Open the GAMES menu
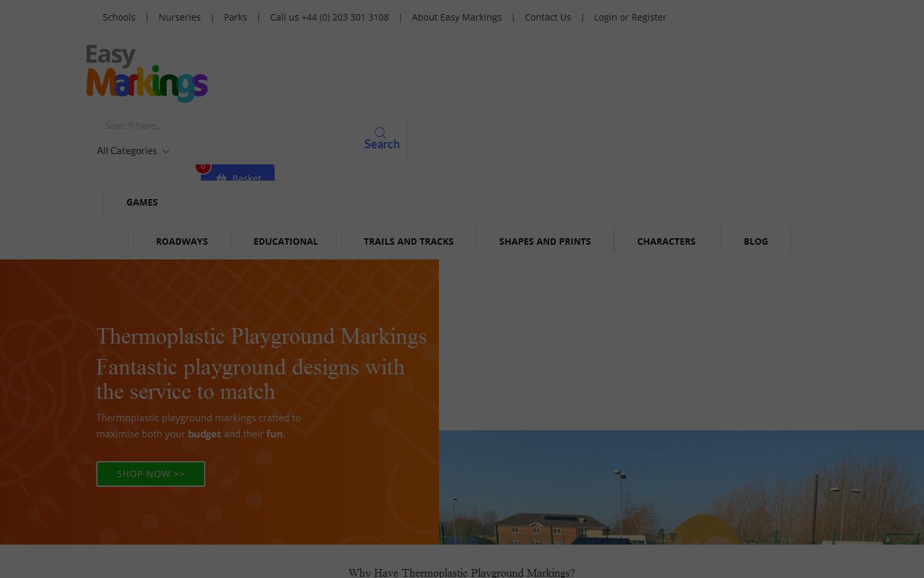 point(142,202)
